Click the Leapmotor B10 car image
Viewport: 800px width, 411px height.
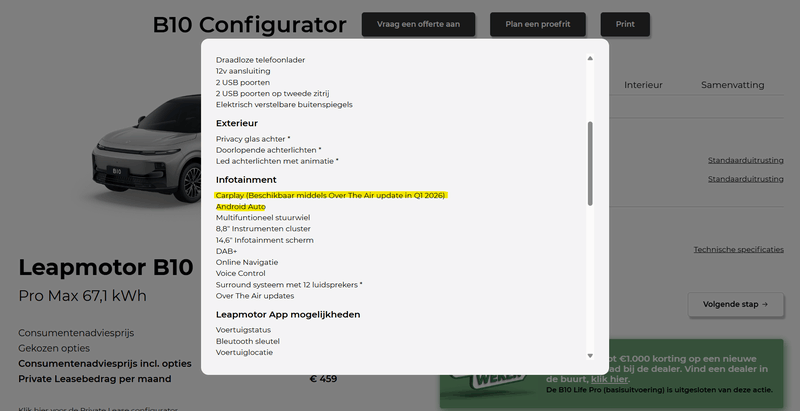click(x=148, y=148)
